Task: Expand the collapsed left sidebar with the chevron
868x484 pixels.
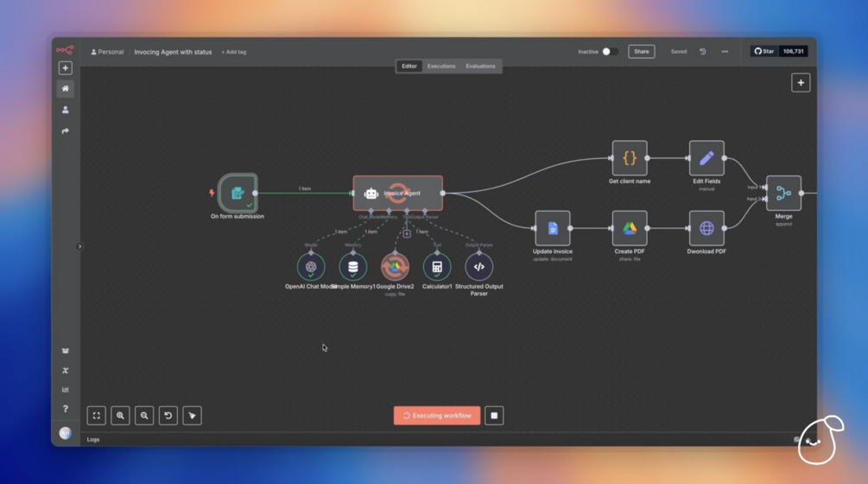Action: click(x=79, y=246)
